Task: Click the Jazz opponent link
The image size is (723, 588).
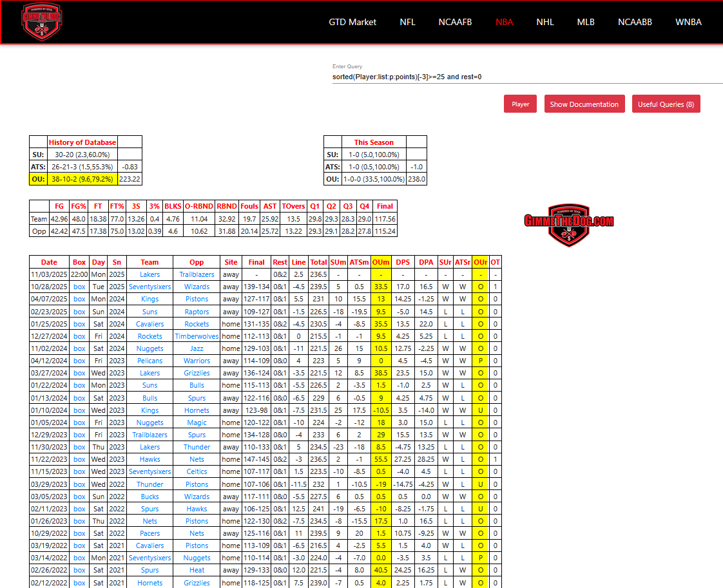Action: point(197,349)
